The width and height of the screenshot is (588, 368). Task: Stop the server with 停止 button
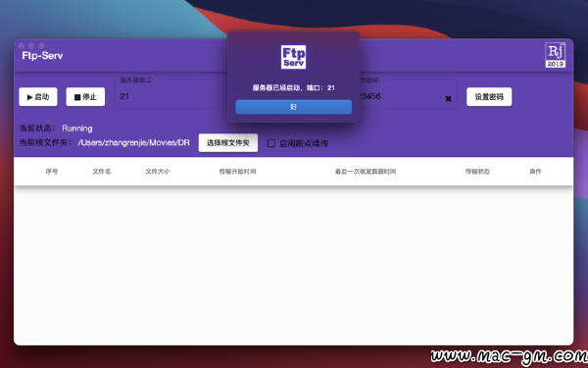[x=85, y=97]
